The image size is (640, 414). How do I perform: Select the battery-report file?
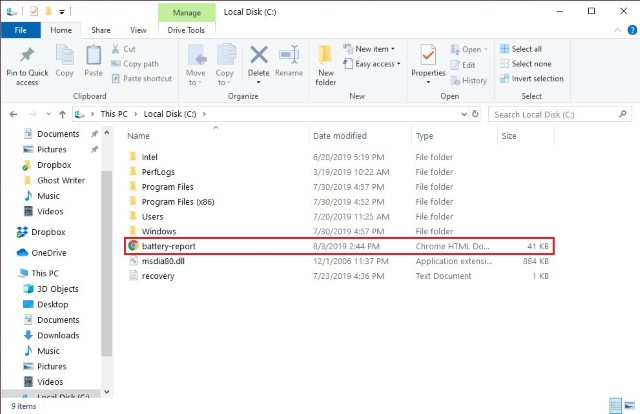(x=339, y=246)
